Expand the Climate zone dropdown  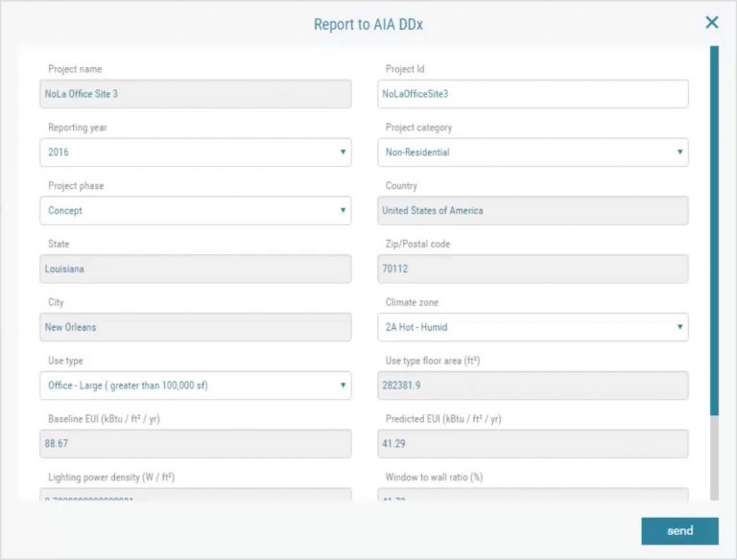533,327
